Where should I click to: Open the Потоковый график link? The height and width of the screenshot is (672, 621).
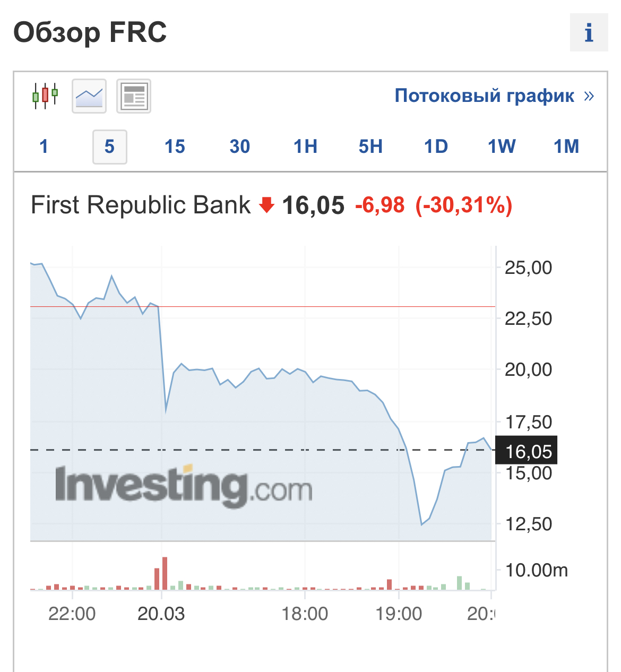484,96
